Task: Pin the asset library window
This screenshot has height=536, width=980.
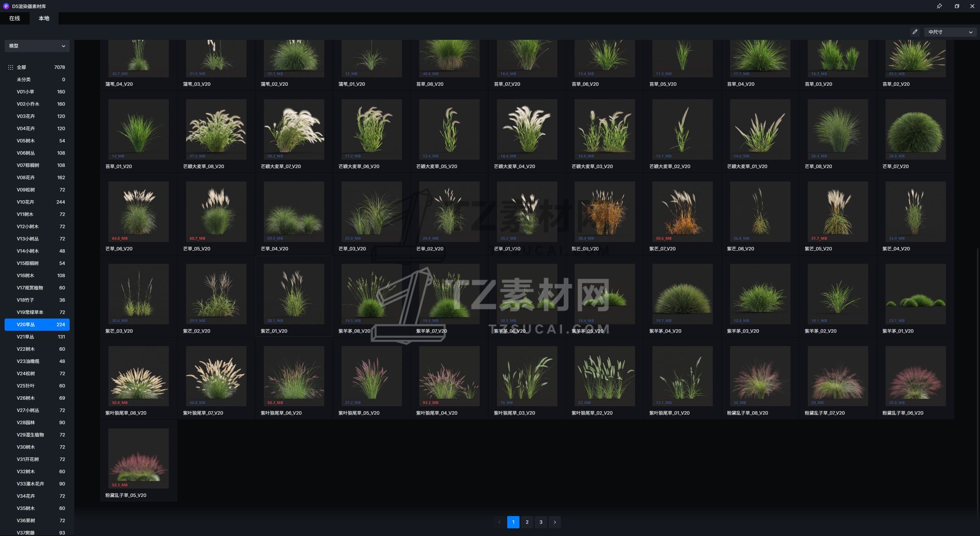Action: 939,6
